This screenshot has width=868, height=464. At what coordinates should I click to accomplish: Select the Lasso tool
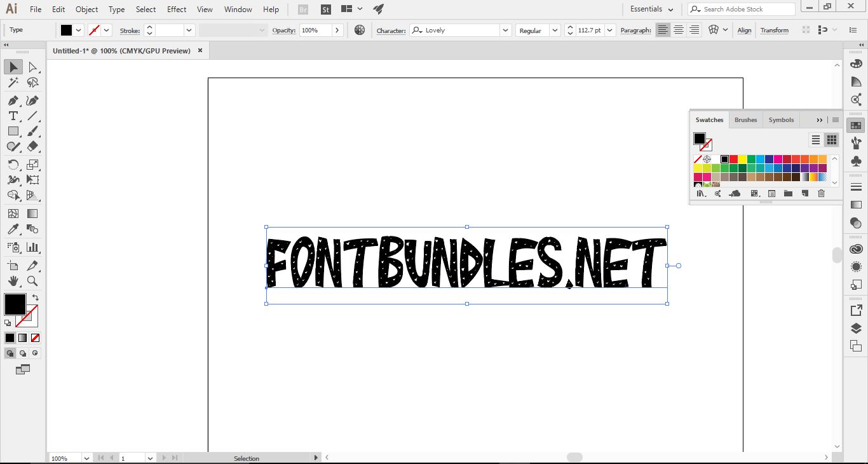32,83
